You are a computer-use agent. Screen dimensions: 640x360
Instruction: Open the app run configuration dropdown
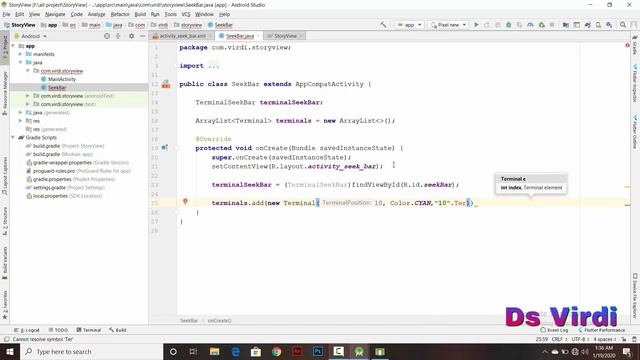coord(409,25)
